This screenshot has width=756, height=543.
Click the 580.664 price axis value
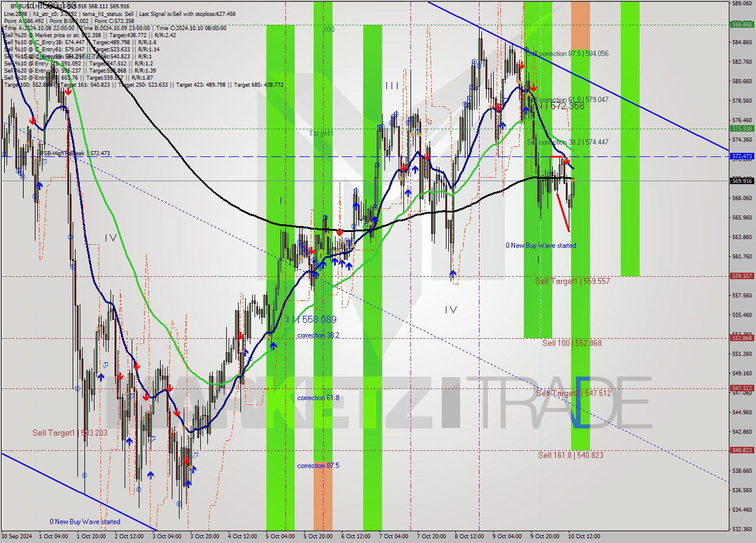pyautogui.click(x=742, y=81)
